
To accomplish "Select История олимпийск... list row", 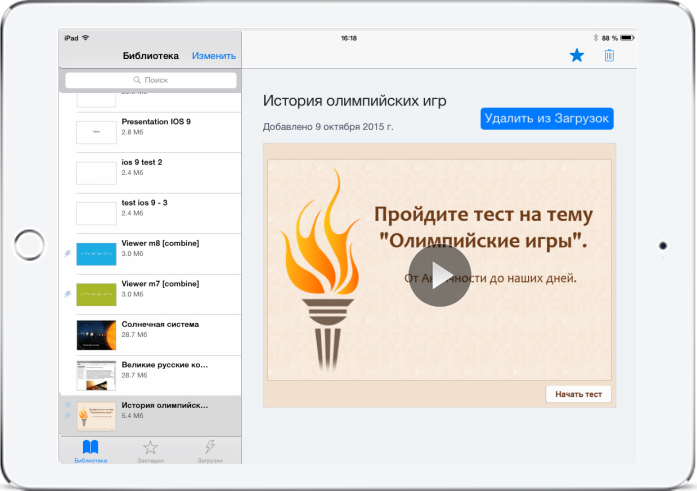I will 151,416.
